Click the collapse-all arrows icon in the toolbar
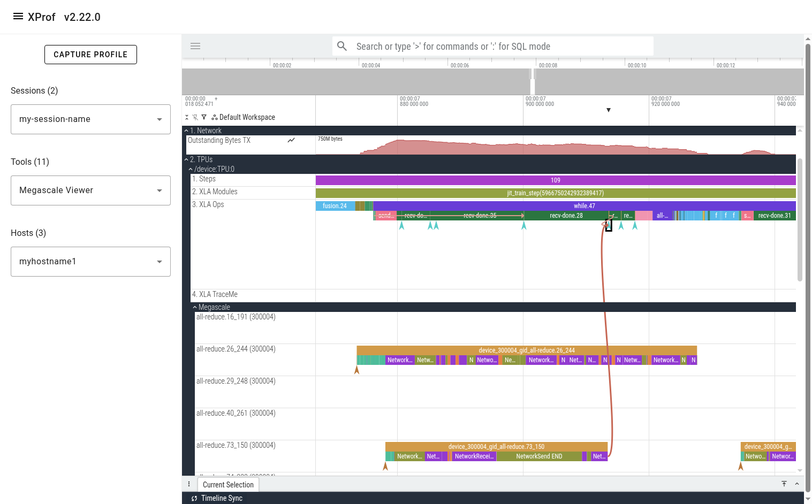The image size is (812, 504). [187, 117]
